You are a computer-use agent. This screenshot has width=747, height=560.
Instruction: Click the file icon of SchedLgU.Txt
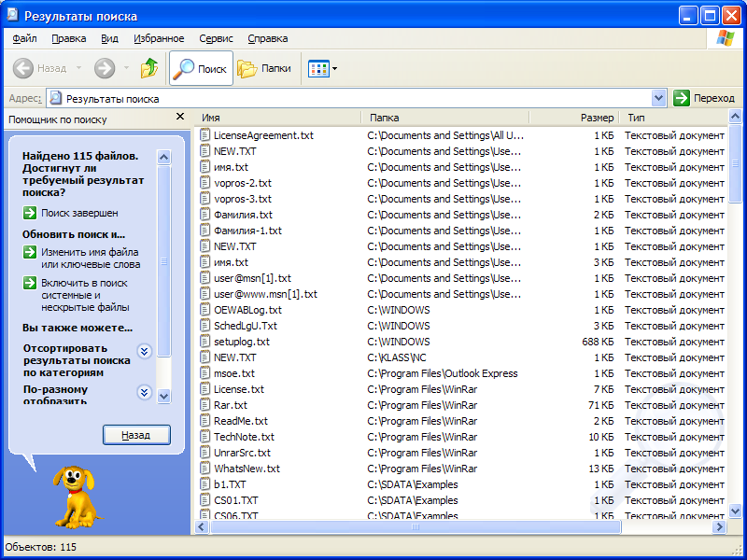pos(204,326)
